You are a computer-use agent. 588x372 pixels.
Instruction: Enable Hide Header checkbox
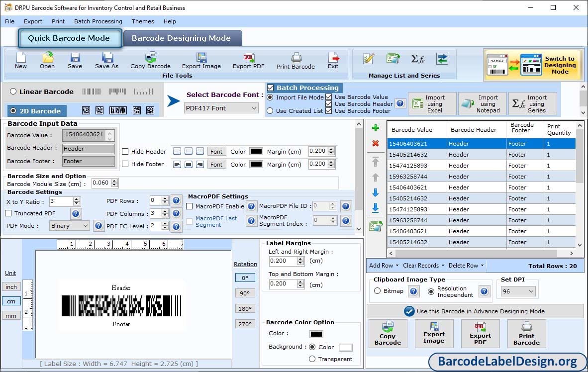coord(125,152)
